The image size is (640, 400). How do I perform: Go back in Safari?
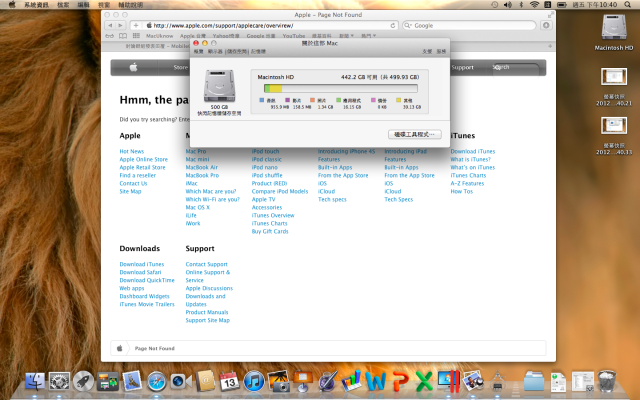click(x=110, y=25)
